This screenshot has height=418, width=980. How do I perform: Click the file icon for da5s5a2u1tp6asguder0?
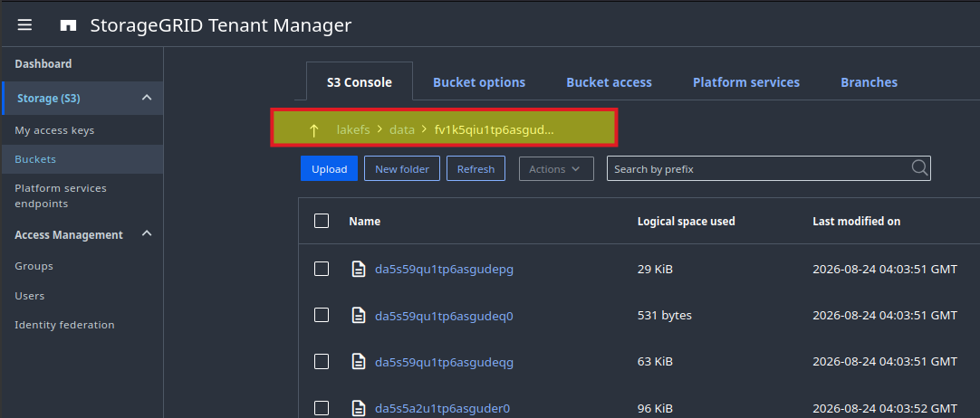click(359, 409)
